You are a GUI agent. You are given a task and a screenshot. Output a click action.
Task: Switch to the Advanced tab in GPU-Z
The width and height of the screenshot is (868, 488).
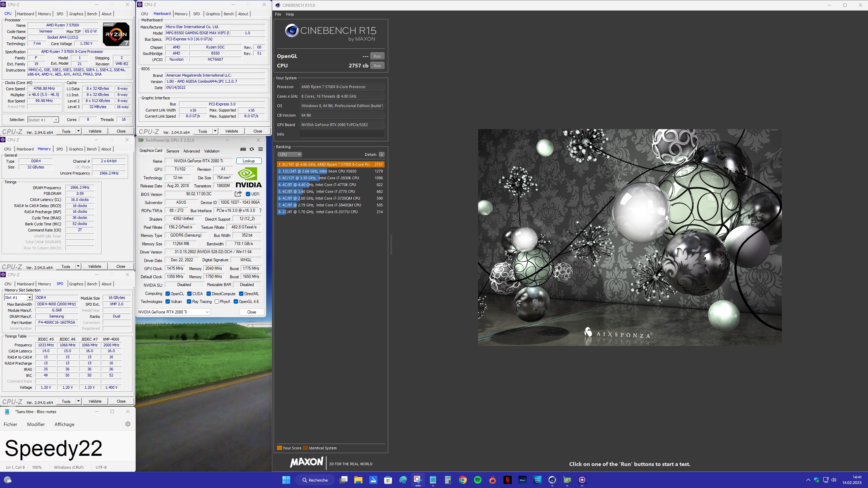192,151
